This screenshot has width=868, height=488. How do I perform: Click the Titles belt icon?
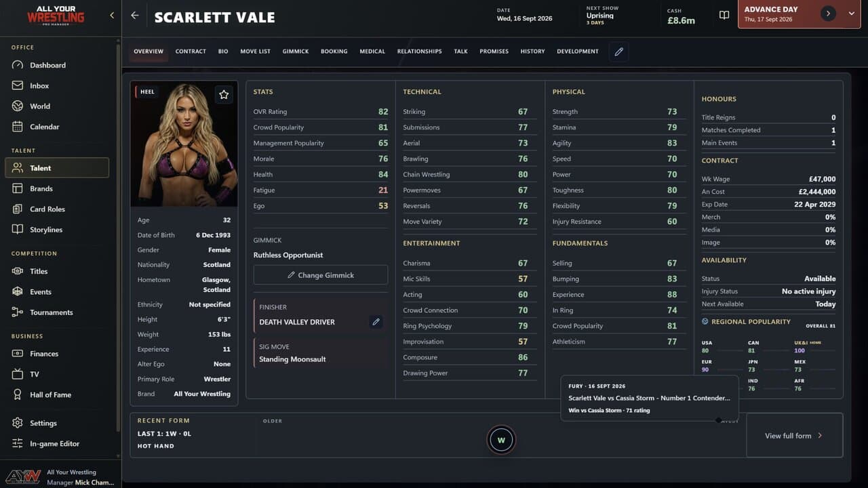18,271
